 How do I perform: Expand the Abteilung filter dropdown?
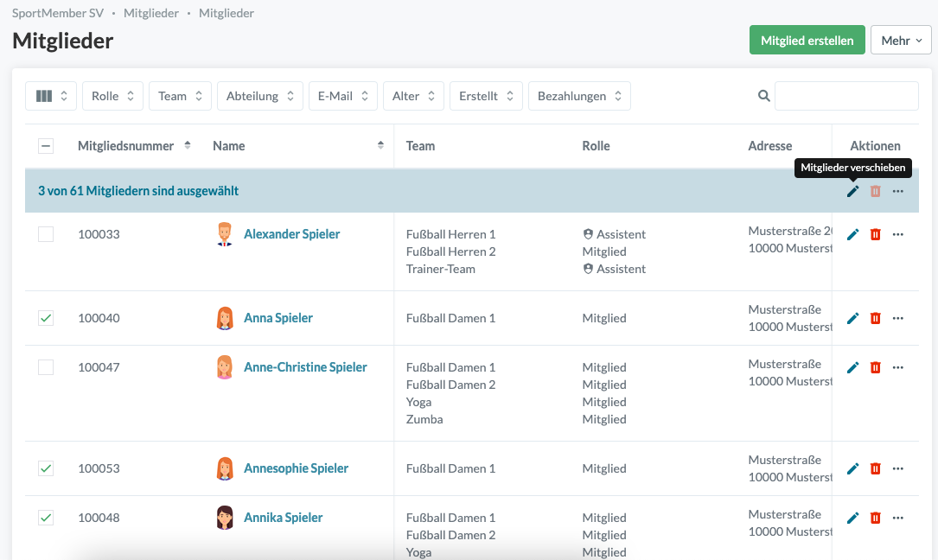259,96
